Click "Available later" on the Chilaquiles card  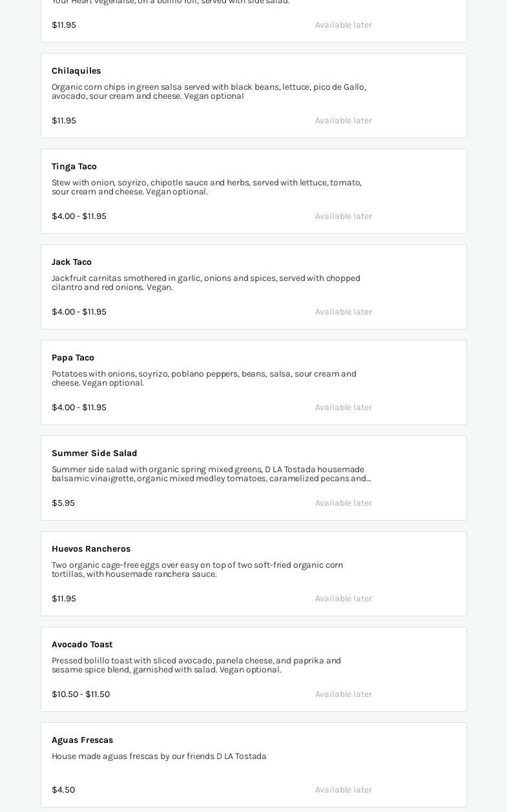344,121
